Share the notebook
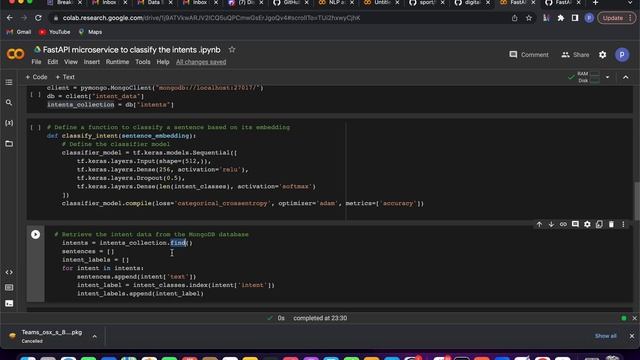Viewport: 640px width, 360px height. pyautogui.click(x=575, y=55)
